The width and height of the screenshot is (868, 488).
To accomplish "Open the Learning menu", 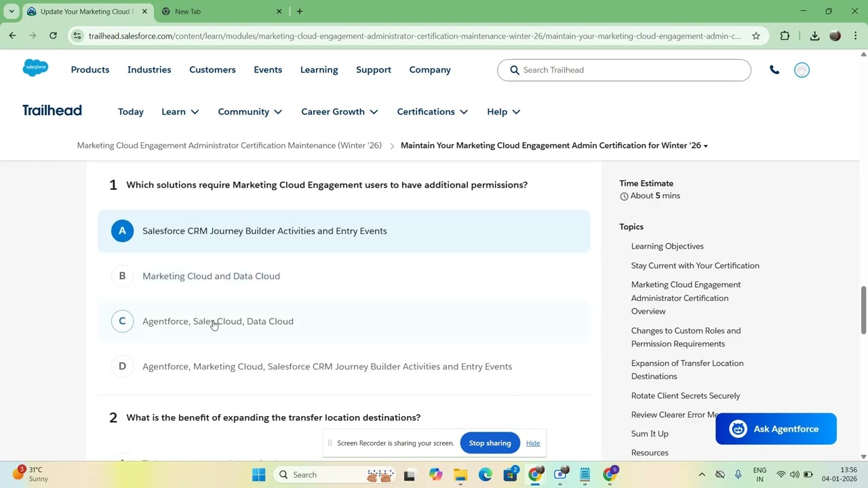I will 319,70.
